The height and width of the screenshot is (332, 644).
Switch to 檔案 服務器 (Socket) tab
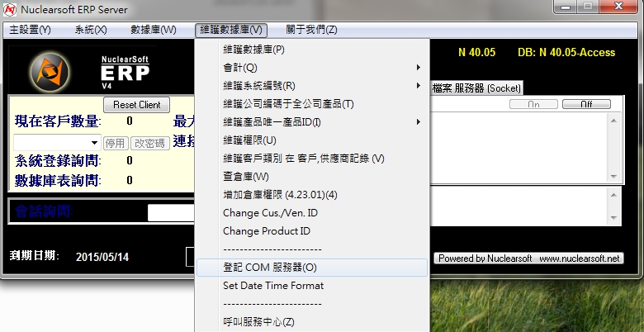(x=476, y=88)
